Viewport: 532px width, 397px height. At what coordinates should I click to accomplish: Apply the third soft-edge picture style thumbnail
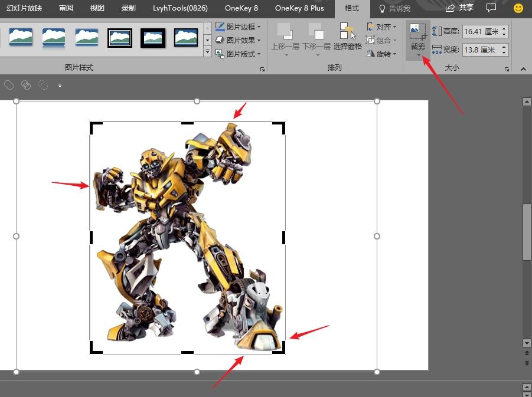pos(87,37)
